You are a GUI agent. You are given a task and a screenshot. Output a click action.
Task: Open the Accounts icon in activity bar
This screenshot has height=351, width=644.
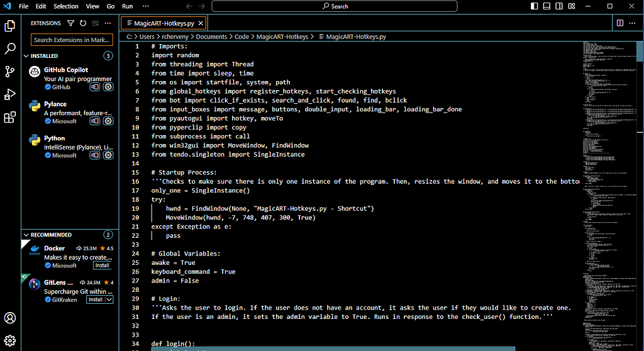click(x=10, y=318)
